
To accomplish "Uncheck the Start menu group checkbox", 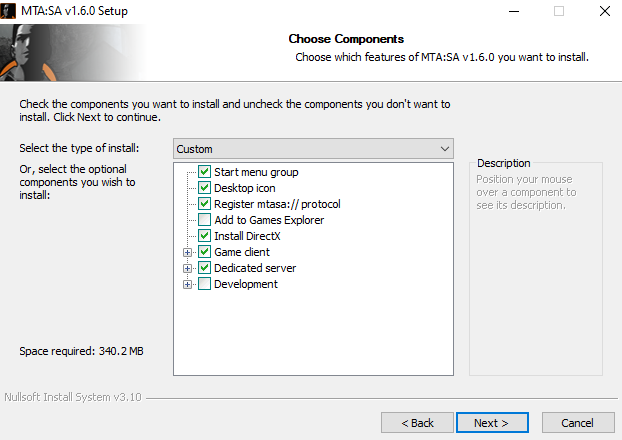I will pos(205,172).
